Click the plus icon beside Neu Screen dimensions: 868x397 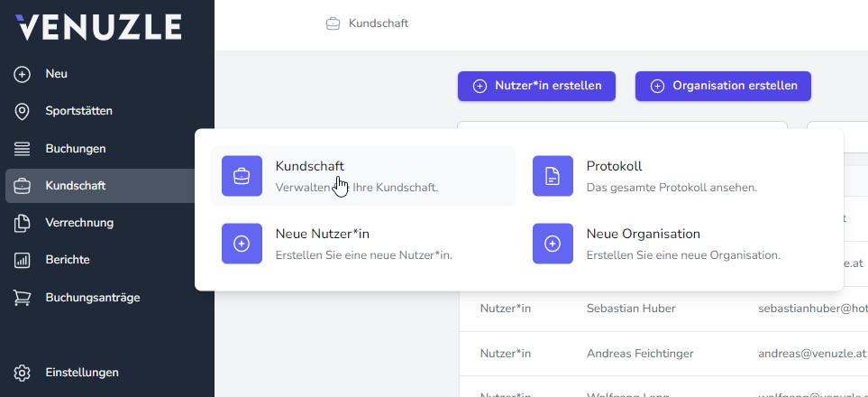point(23,74)
